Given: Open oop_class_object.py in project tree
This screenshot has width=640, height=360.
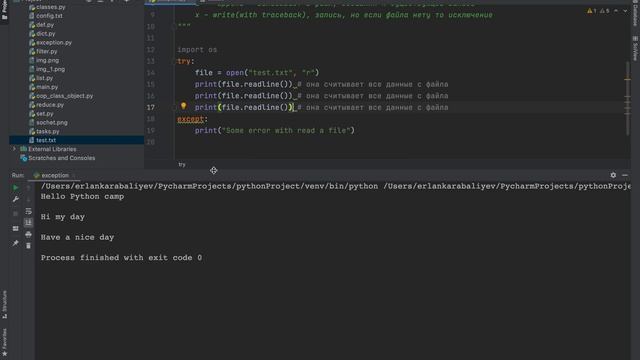Looking at the screenshot, I should coord(64,96).
